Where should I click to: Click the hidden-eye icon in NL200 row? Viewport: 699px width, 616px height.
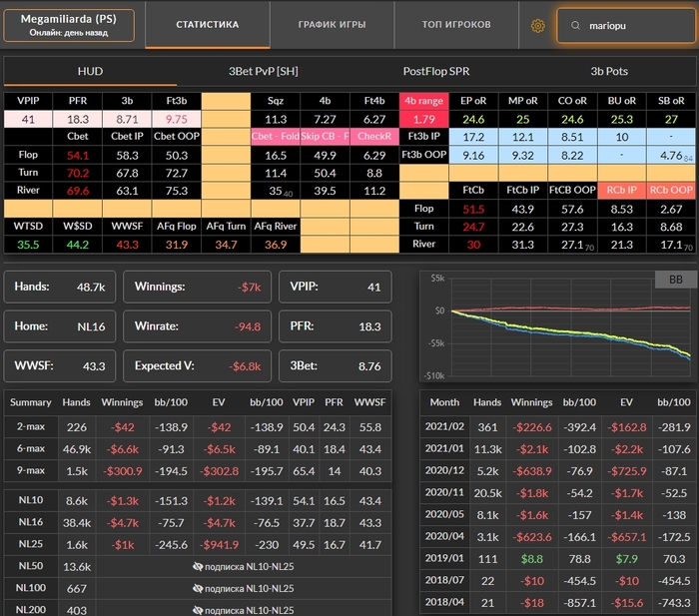point(198,610)
